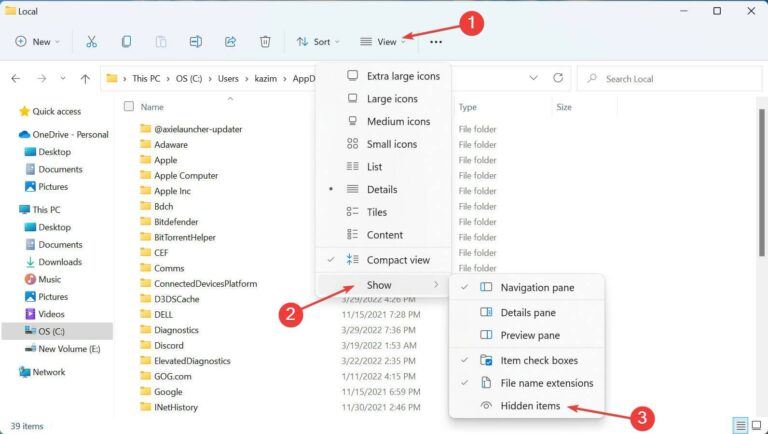
Task: Refresh the current folder
Action: pyautogui.click(x=558, y=78)
